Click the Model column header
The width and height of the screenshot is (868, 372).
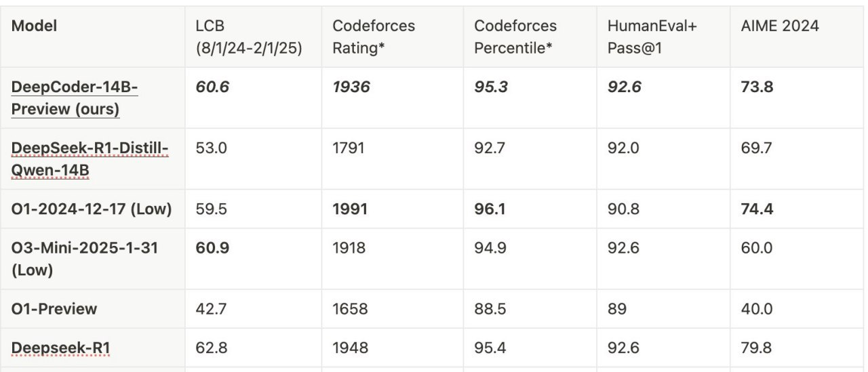[x=34, y=26]
